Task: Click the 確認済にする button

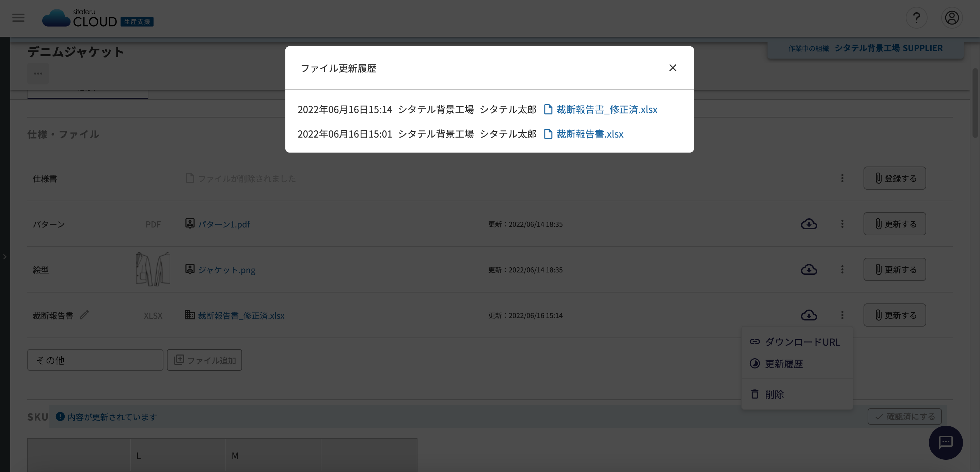Action: click(x=904, y=416)
